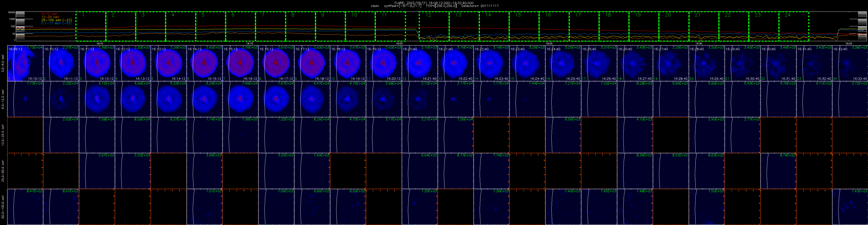Click the 16:35 time axis tick label
The width and height of the screenshot is (868, 225).
coord(848,43)
